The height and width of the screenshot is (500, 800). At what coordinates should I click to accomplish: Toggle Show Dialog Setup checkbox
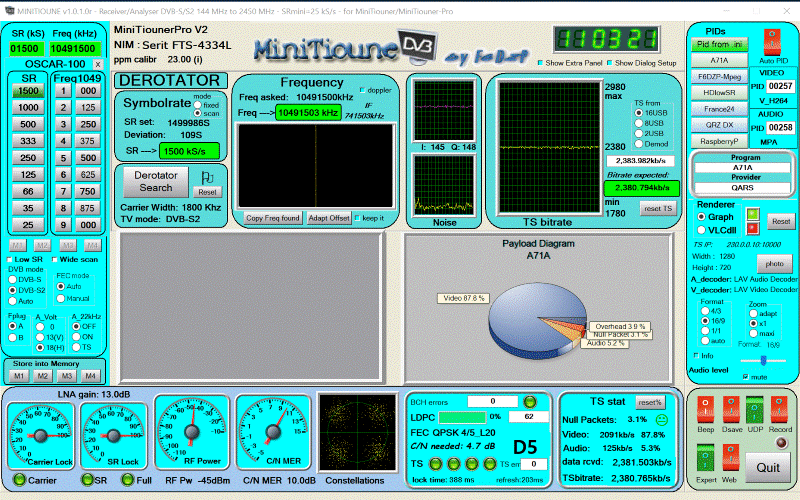[609, 63]
